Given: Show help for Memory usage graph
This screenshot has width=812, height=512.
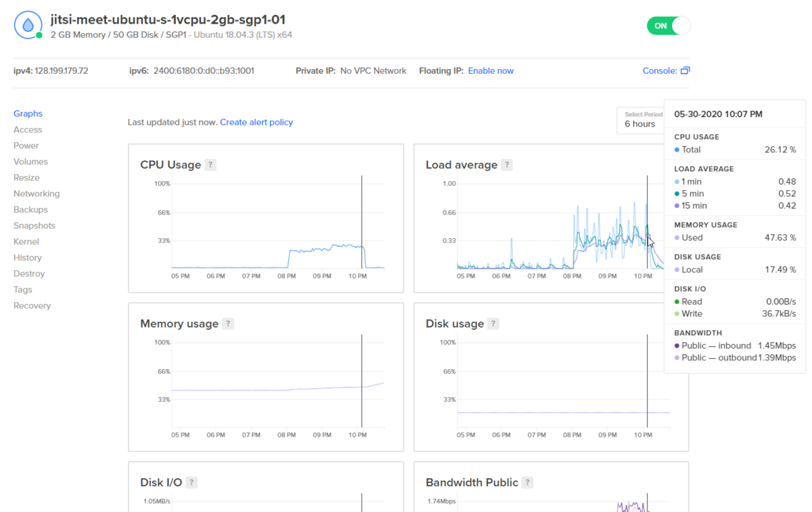Looking at the screenshot, I should pyautogui.click(x=228, y=324).
